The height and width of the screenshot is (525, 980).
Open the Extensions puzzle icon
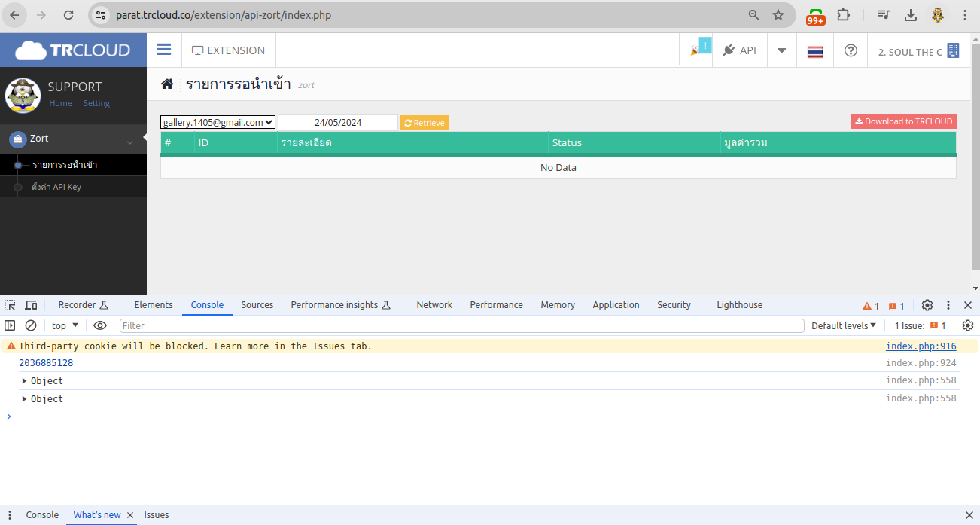point(844,15)
